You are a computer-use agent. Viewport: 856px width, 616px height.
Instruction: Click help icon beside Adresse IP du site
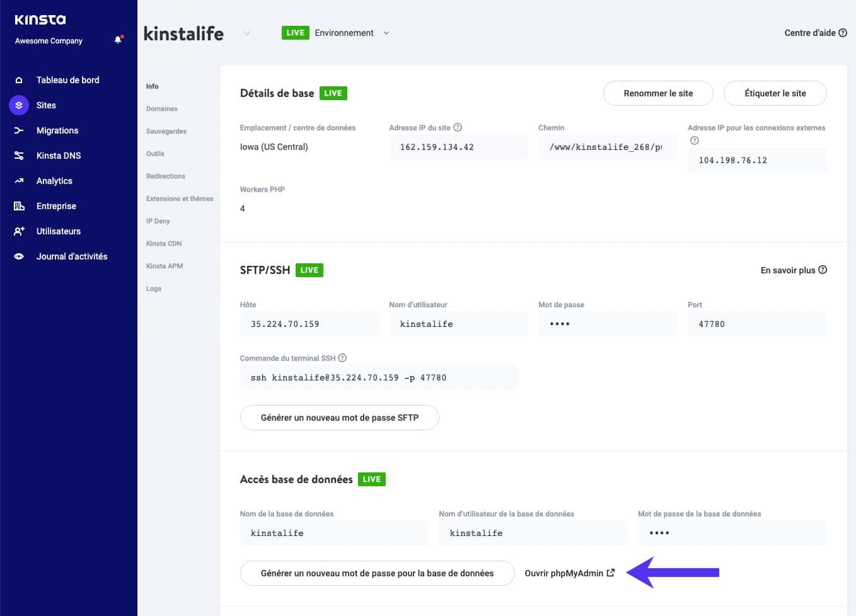tap(458, 127)
